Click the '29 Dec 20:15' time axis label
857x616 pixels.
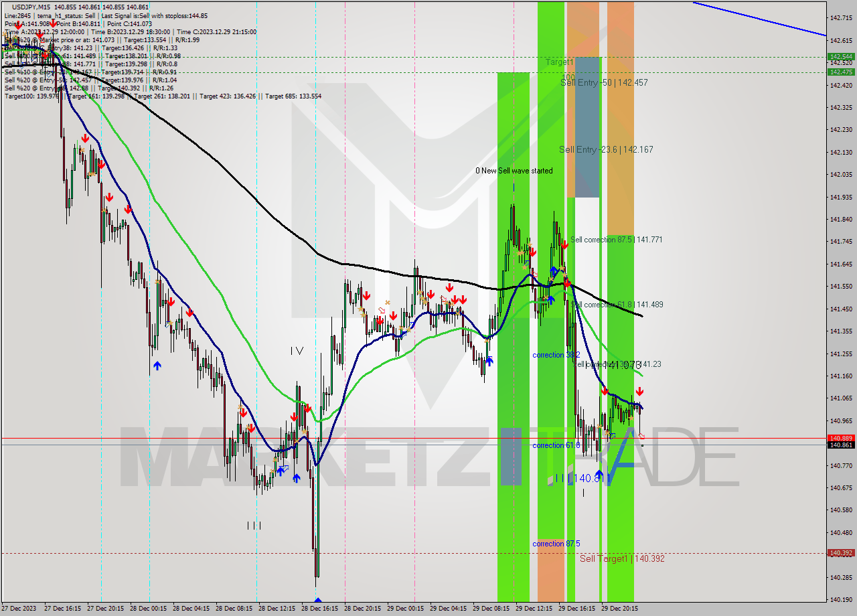[619, 609]
